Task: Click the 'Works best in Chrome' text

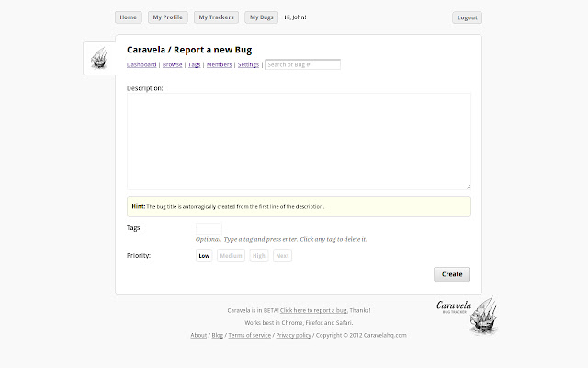Action: click(299, 323)
